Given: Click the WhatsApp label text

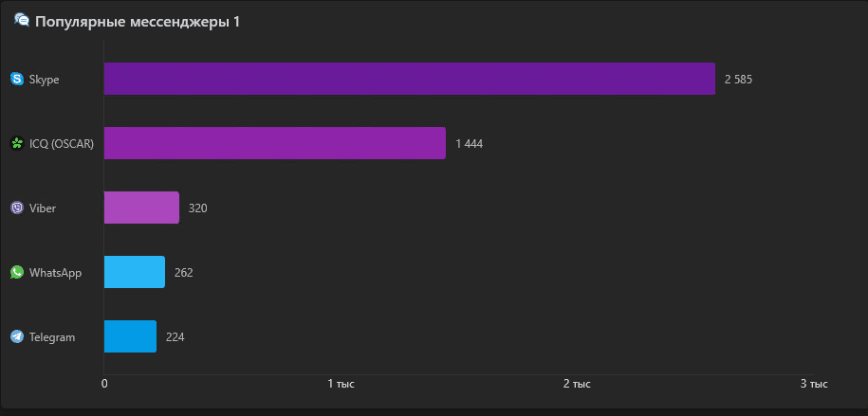Looking at the screenshot, I should 55,273.
